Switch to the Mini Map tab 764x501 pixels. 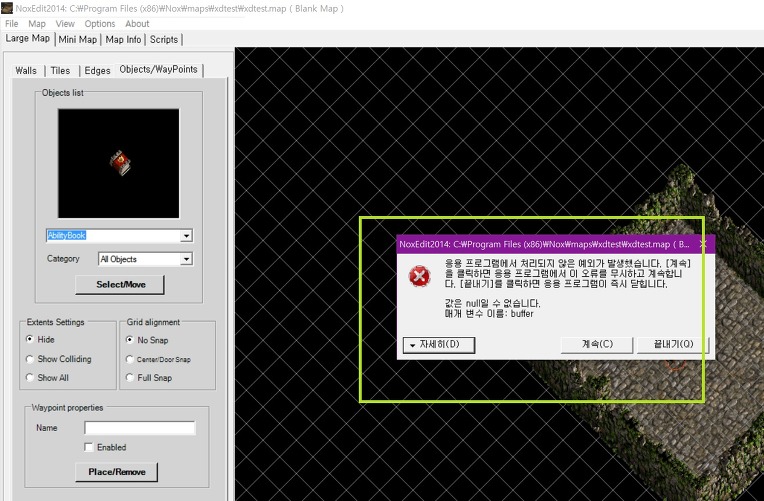point(78,40)
